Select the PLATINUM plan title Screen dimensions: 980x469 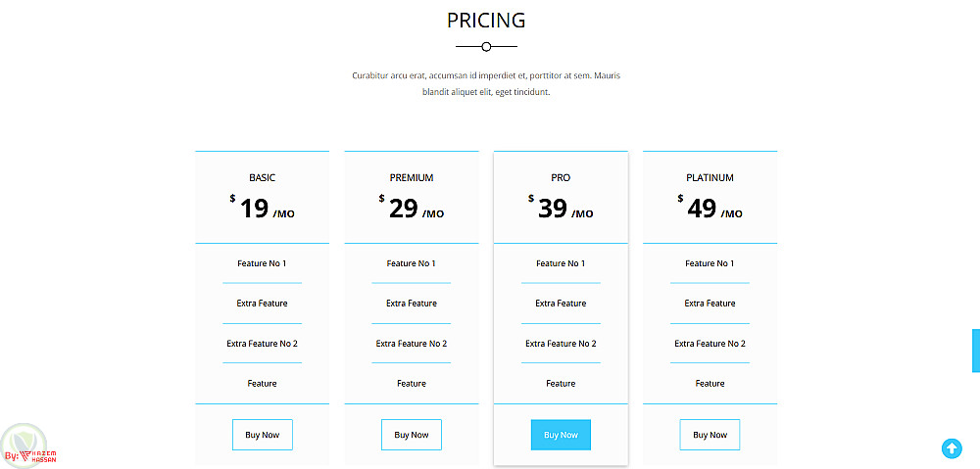[x=710, y=178]
